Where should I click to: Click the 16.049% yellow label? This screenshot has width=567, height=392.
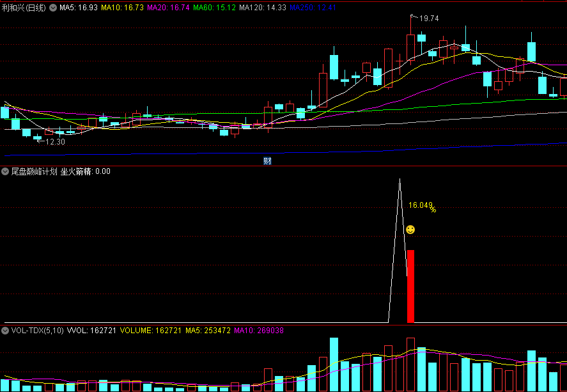[x=422, y=206]
